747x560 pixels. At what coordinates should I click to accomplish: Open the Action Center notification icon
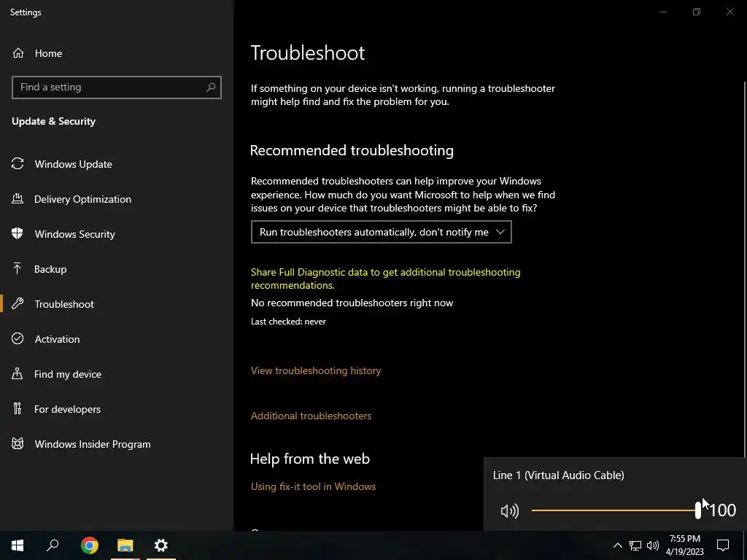pyautogui.click(x=723, y=545)
